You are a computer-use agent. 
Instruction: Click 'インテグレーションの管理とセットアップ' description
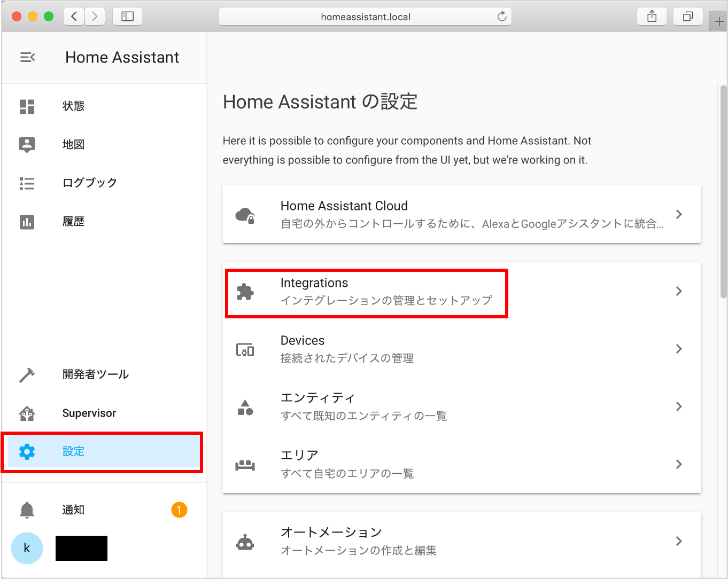click(x=386, y=301)
